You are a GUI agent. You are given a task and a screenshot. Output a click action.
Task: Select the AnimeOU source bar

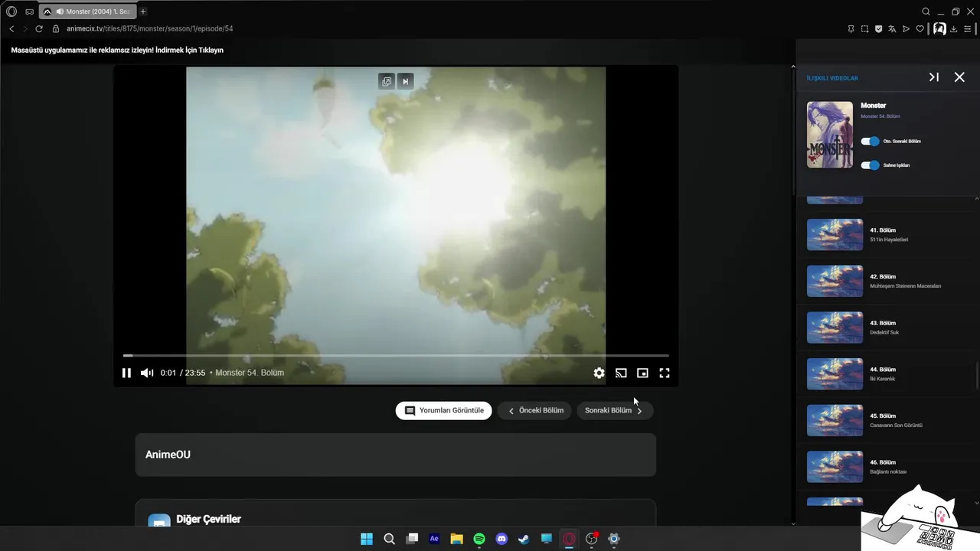(x=396, y=455)
